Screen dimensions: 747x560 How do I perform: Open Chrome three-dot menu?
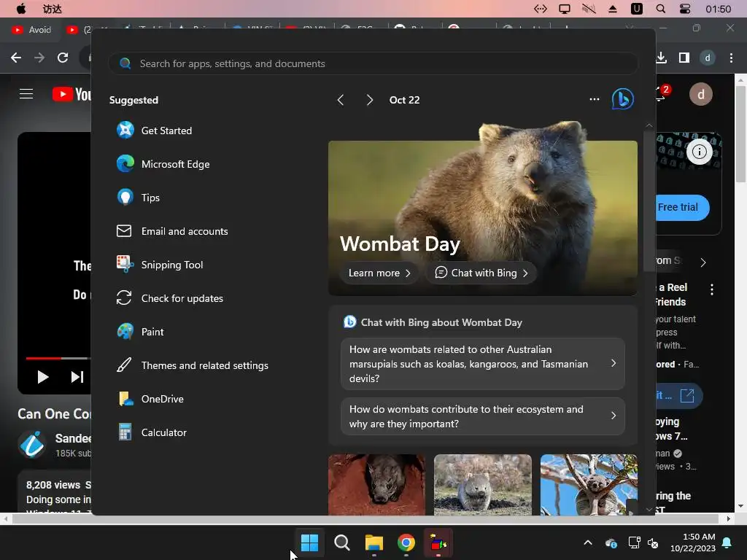click(x=731, y=58)
